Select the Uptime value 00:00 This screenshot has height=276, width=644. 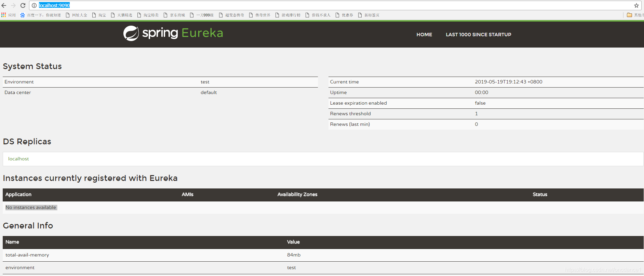[482, 92]
